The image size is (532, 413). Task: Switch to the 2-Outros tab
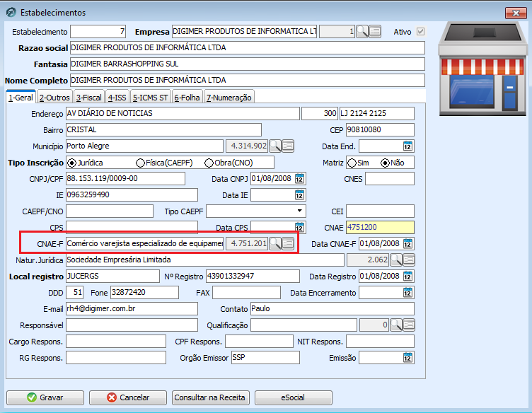click(54, 98)
